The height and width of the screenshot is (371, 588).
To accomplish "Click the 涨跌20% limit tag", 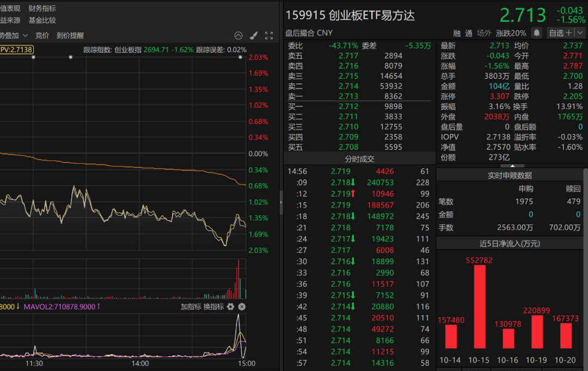I will pyautogui.click(x=511, y=33).
